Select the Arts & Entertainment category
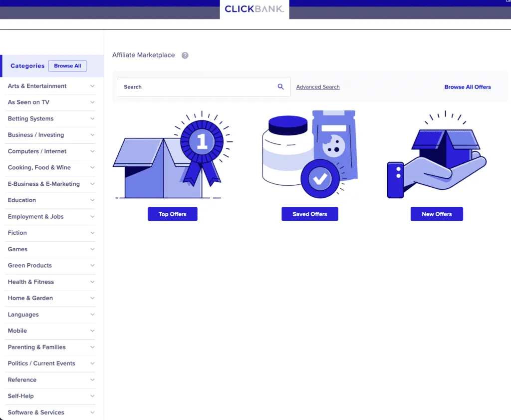The image size is (511, 420). click(37, 86)
